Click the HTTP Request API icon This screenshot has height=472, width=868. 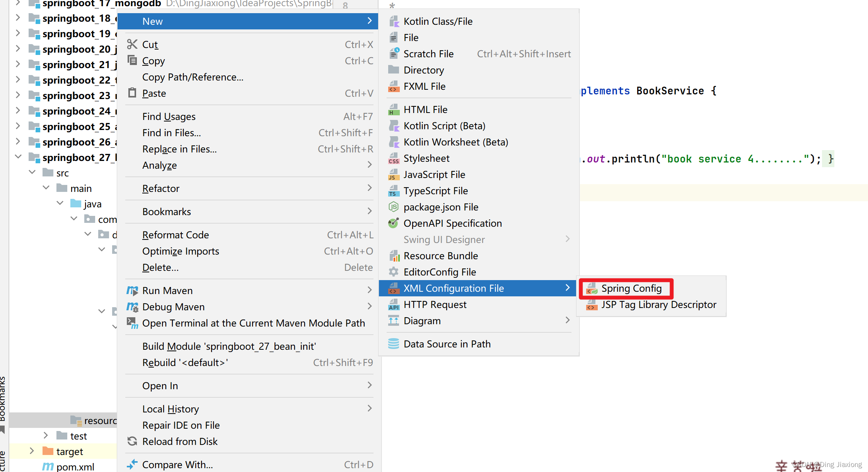click(394, 304)
